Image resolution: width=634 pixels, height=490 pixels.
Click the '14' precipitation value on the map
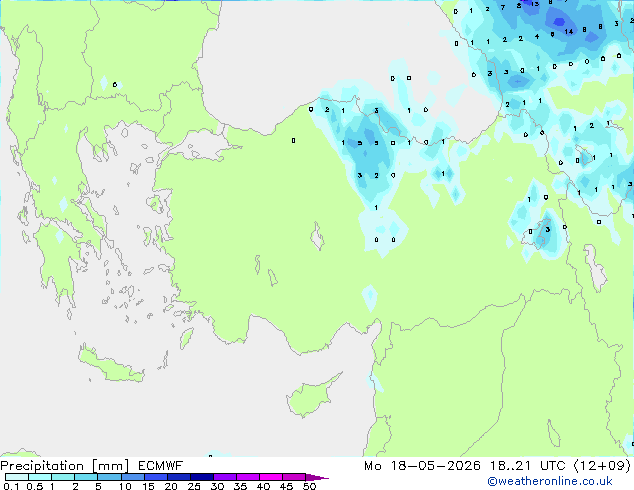tap(568, 31)
